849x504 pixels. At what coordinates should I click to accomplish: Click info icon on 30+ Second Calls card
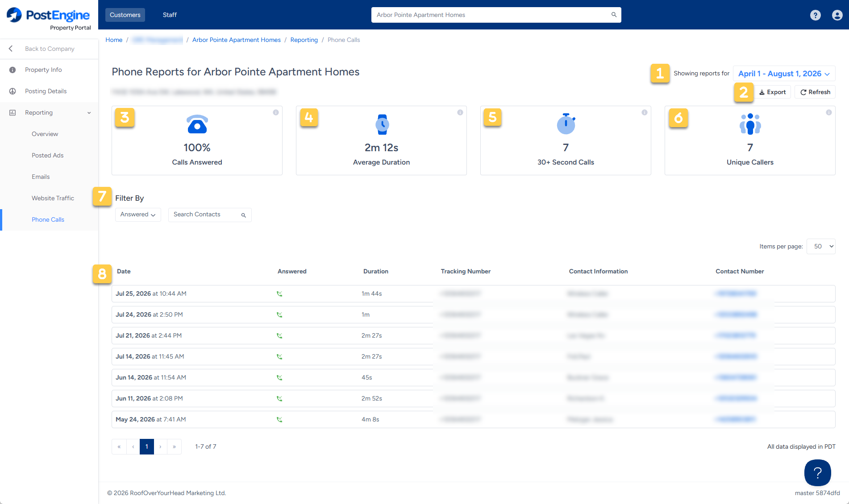645,112
